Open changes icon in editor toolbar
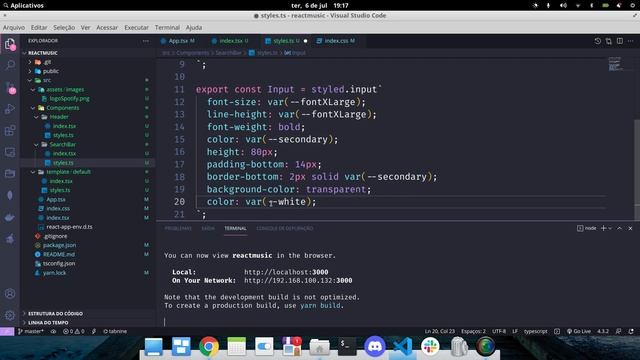The image size is (640, 360). pos(609,41)
